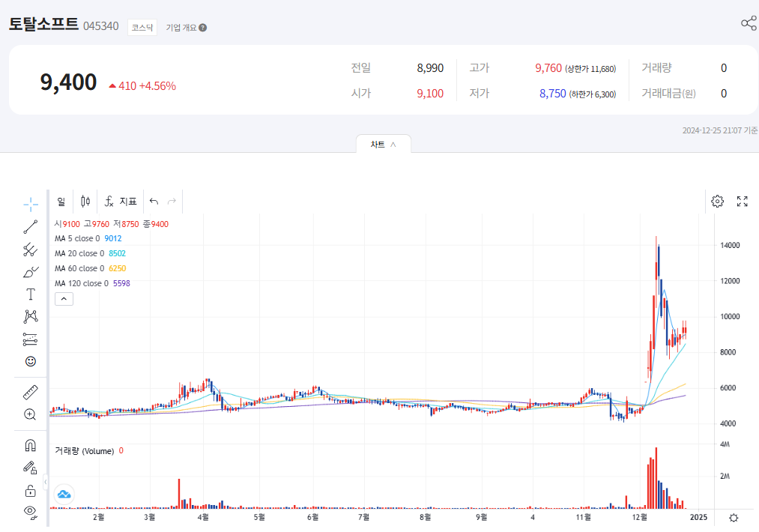
Task: Redo the chart action
Action: (x=172, y=202)
